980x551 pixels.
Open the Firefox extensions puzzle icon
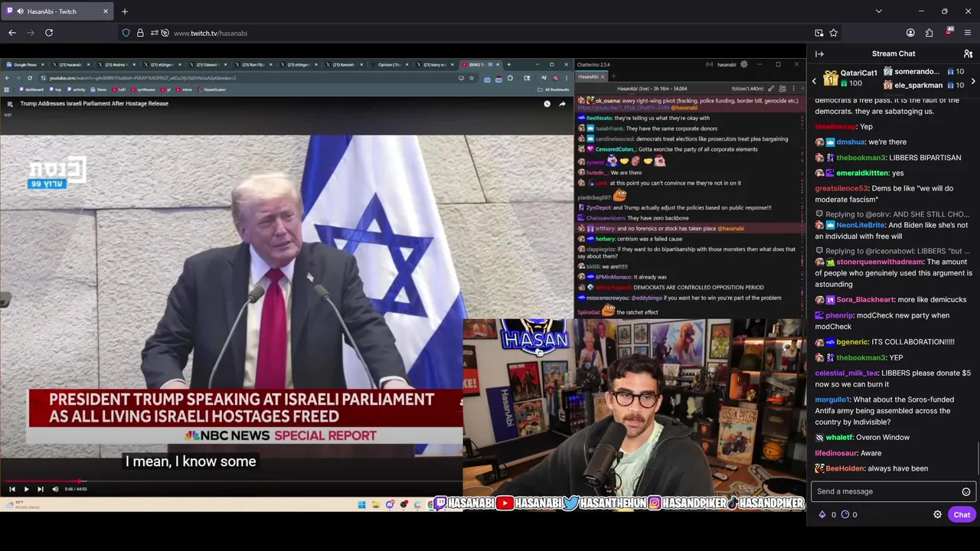[x=929, y=33]
